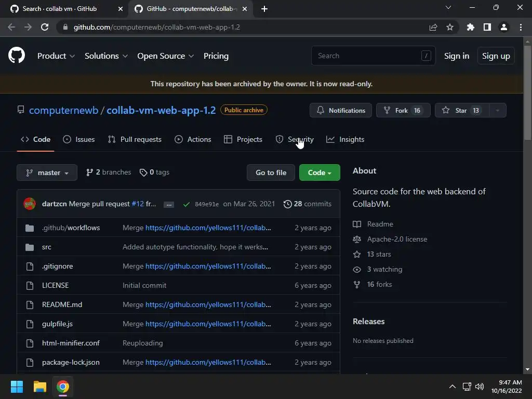
Task: Open the Chrome three-dot menu
Action: 521,27
